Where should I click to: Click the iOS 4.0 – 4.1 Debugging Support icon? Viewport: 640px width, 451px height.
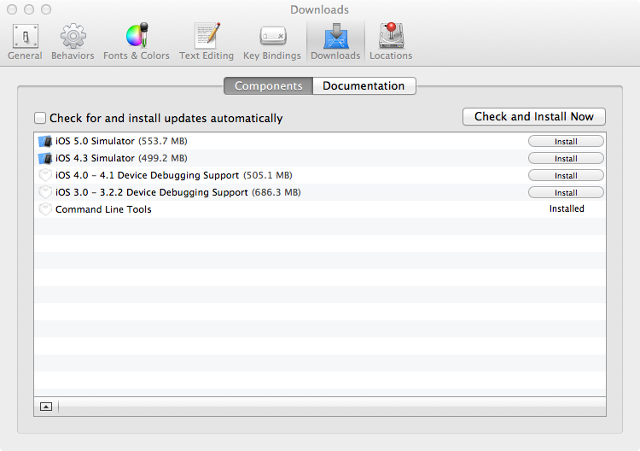(x=45, y=176)
